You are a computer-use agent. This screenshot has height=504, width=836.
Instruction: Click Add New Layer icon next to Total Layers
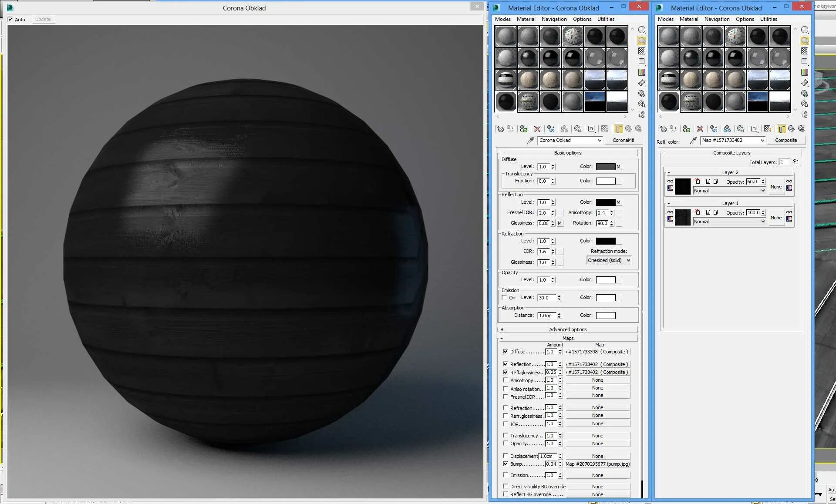tap(796, 162)
